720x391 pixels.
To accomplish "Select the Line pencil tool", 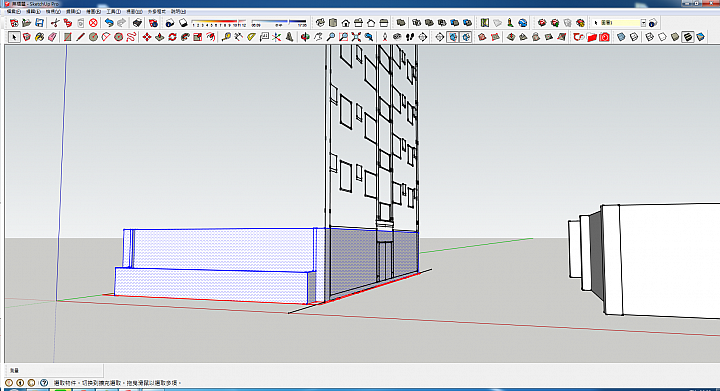I will (x=80, y=37).
